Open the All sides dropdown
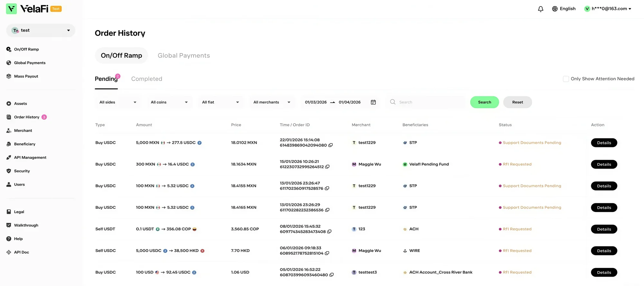Image resolution: width=644 pixels, height=286 pixels. [118, 102]
